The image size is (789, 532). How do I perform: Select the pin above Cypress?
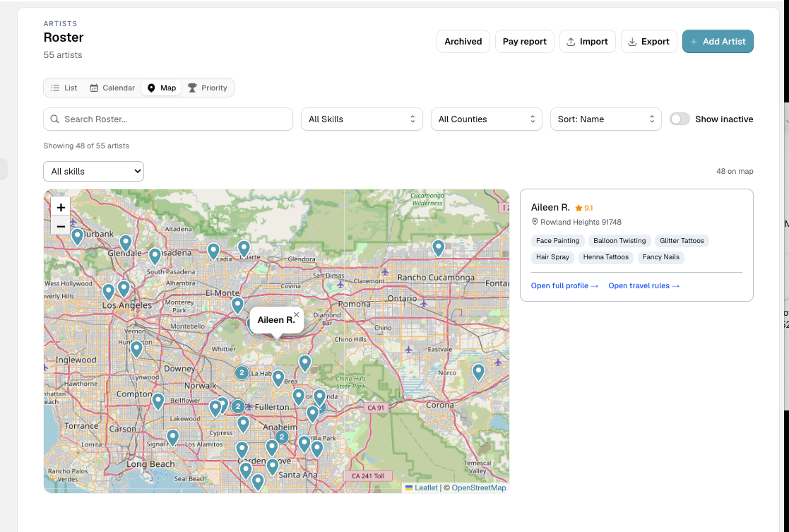pyautogui.click(x=243, y=424)
